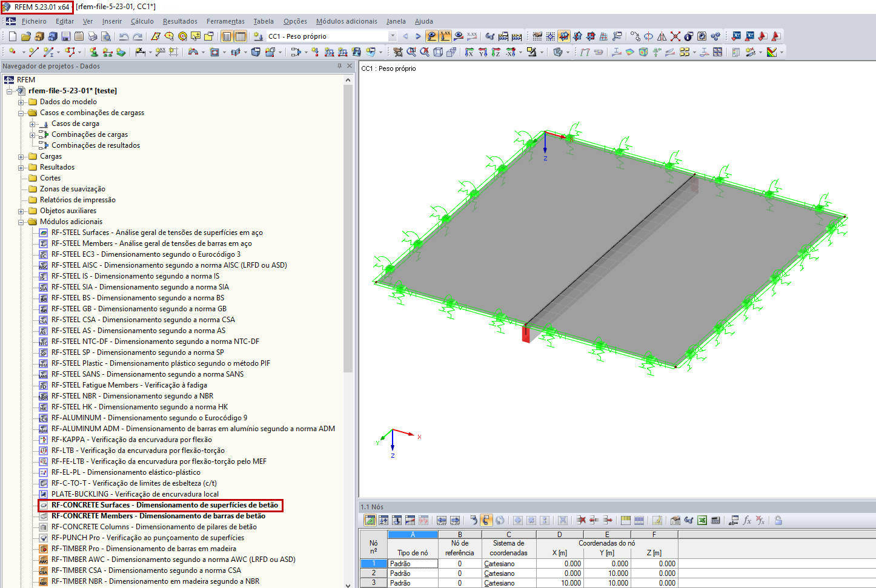Open the CC1 - Peso próprio load case dropdown
Screen dimensions: 876x588
(x=391, y=36)
